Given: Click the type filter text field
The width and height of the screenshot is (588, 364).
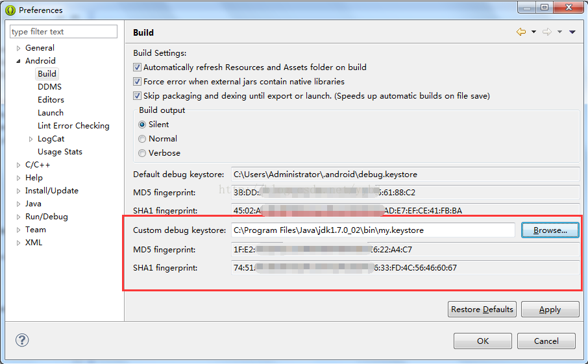Looking at the screenshot, I should pyautogui.click(x=64, y=32).
